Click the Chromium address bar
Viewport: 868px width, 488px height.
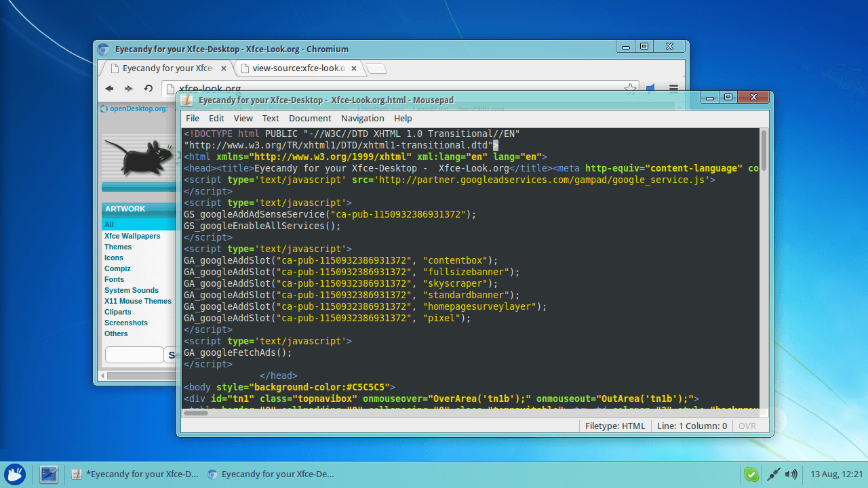coord(400,88)
